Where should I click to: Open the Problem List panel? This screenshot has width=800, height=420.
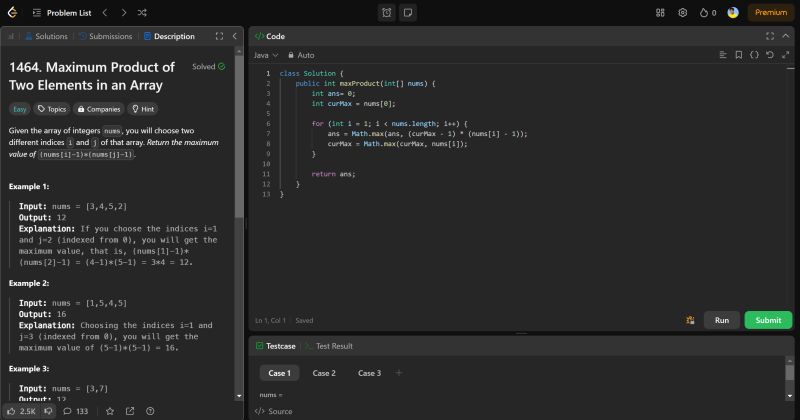click(62, 13)
